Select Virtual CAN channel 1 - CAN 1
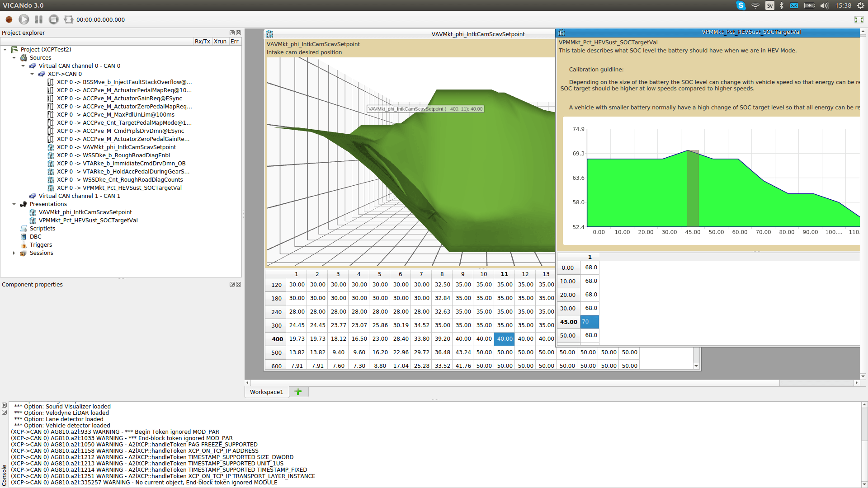The image size is (868, 488). pyautogui.click(x=80, y=196)
